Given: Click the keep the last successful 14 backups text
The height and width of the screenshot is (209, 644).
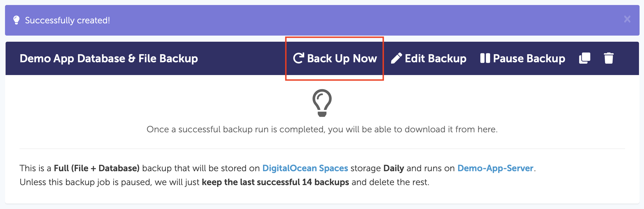Looking at the screenshot, I should [275, 182].
